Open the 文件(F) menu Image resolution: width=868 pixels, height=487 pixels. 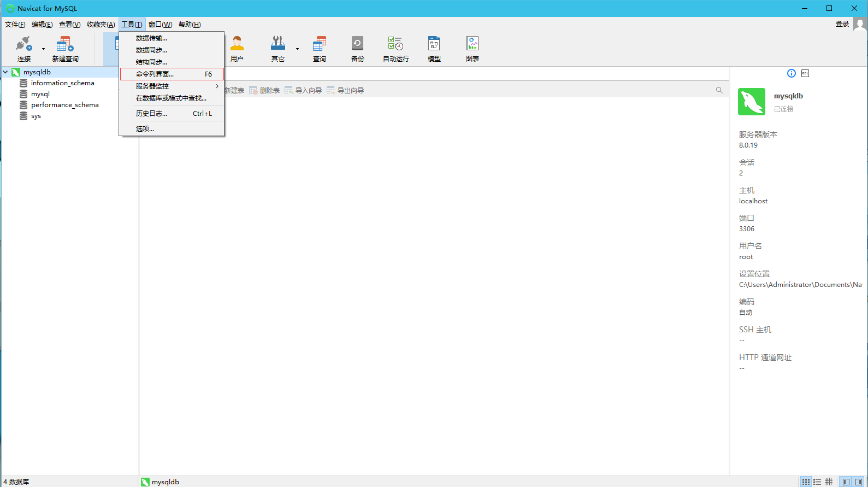(x=15, y=25)
